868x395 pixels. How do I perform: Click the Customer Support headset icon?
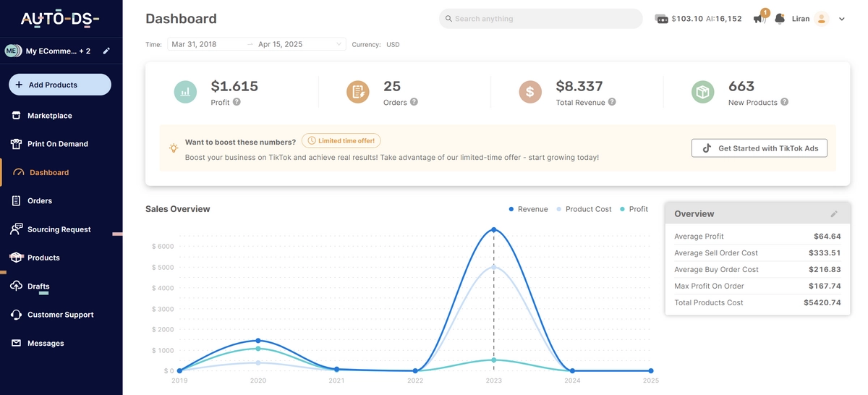pos(16,315)
